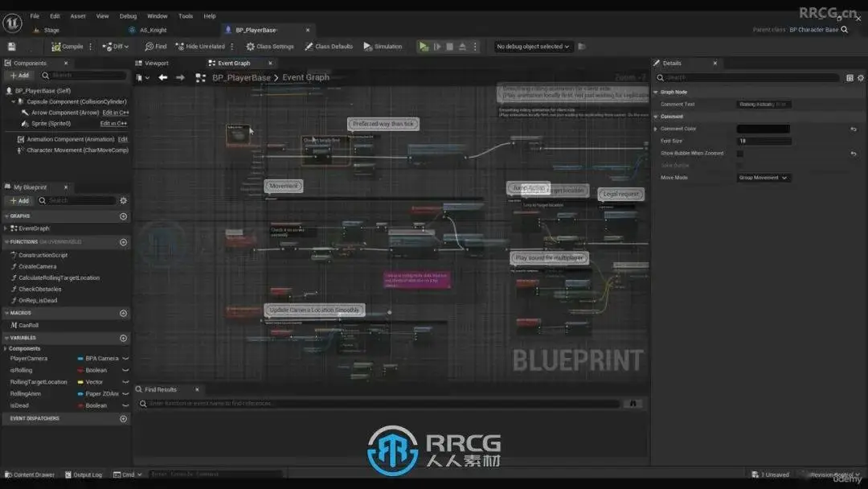Open the graph bookmarks dropdown

143,77
